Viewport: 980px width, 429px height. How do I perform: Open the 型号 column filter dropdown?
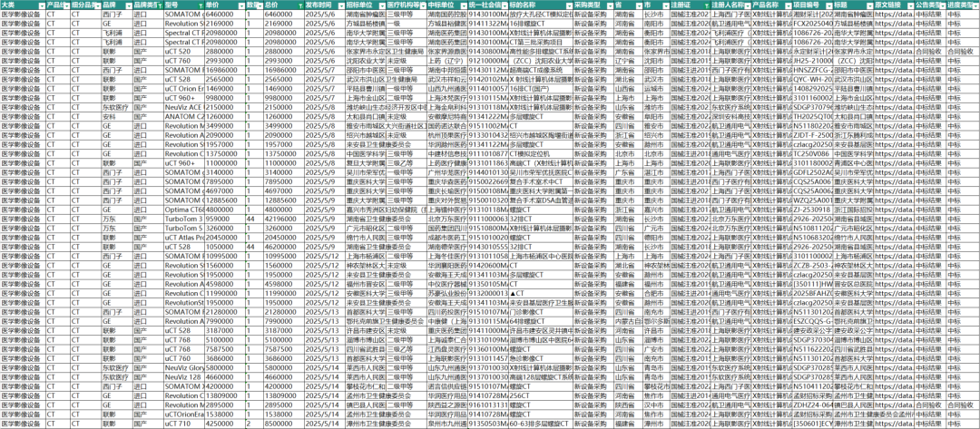(x=201, y=5)
